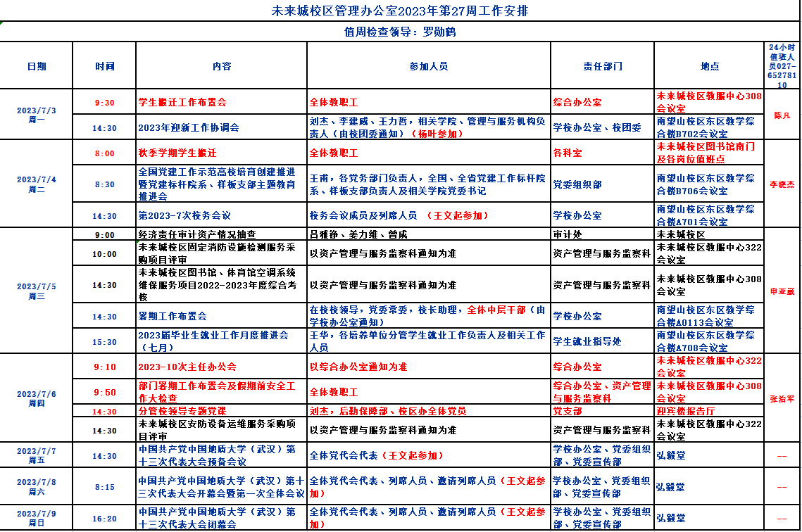Screen dimensions: 802x532
Task: Click the 地点 column header
Action: 709,66
